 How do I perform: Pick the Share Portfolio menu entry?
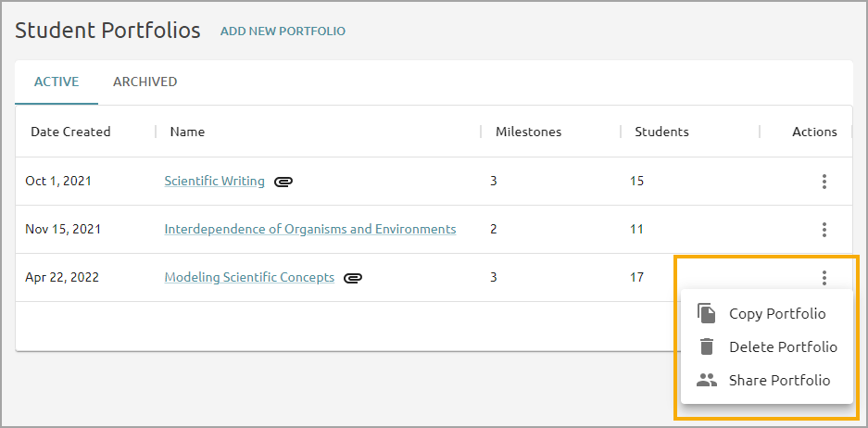[x=767, y=380]
